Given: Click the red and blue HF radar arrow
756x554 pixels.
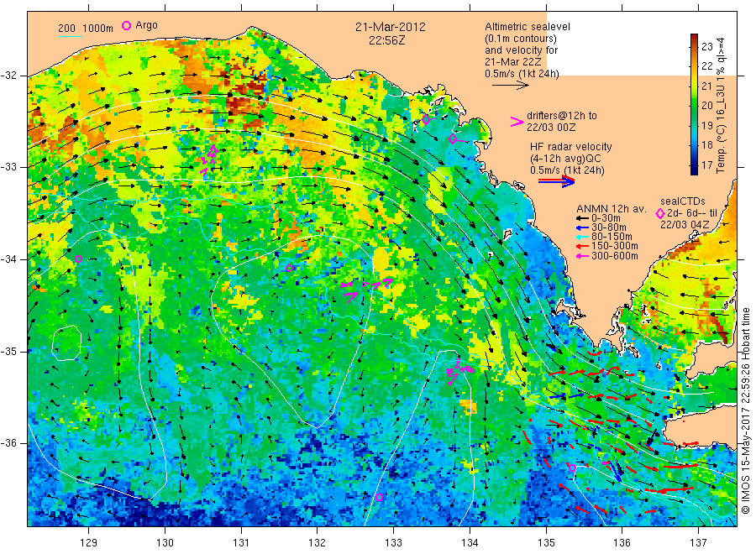Looking at the screenshot, I should point(556,181).
